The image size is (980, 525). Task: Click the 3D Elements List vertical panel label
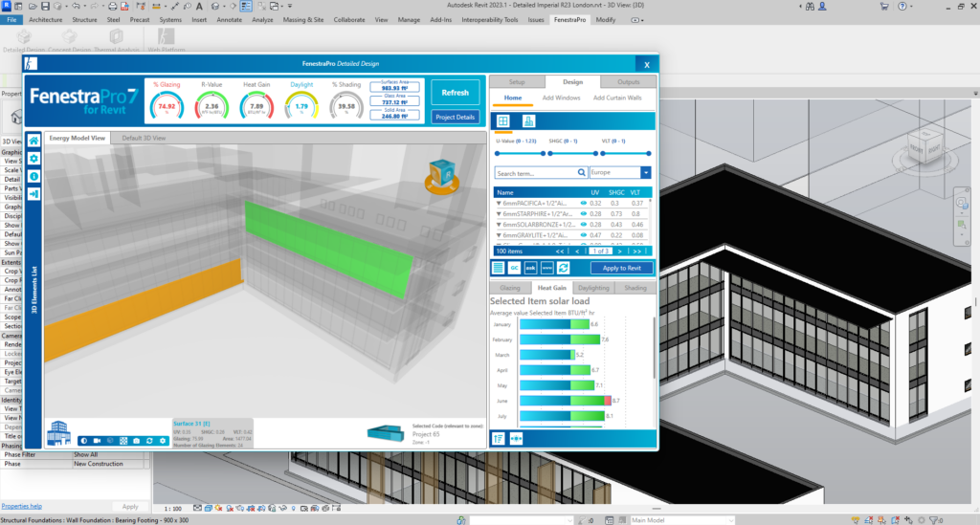33,290
